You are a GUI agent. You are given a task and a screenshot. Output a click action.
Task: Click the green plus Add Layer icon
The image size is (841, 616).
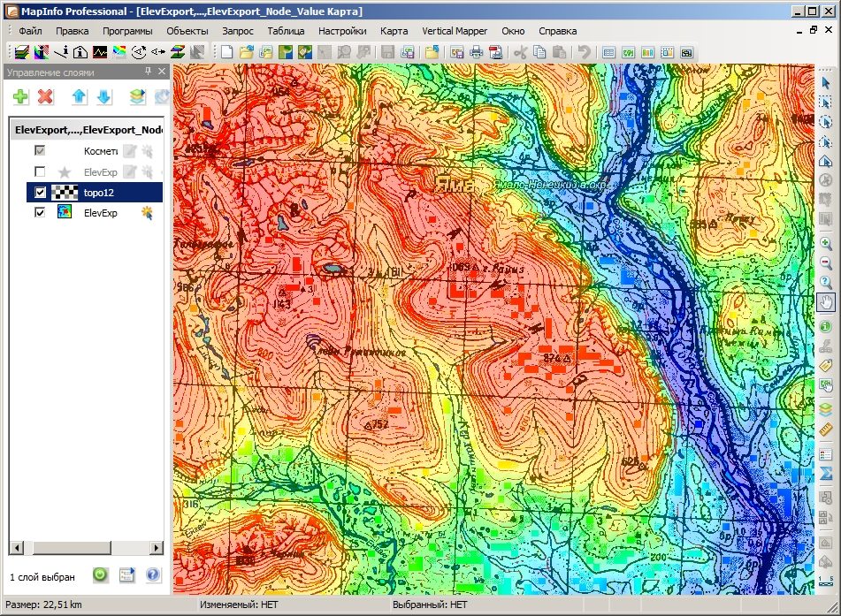click(20, 96)
